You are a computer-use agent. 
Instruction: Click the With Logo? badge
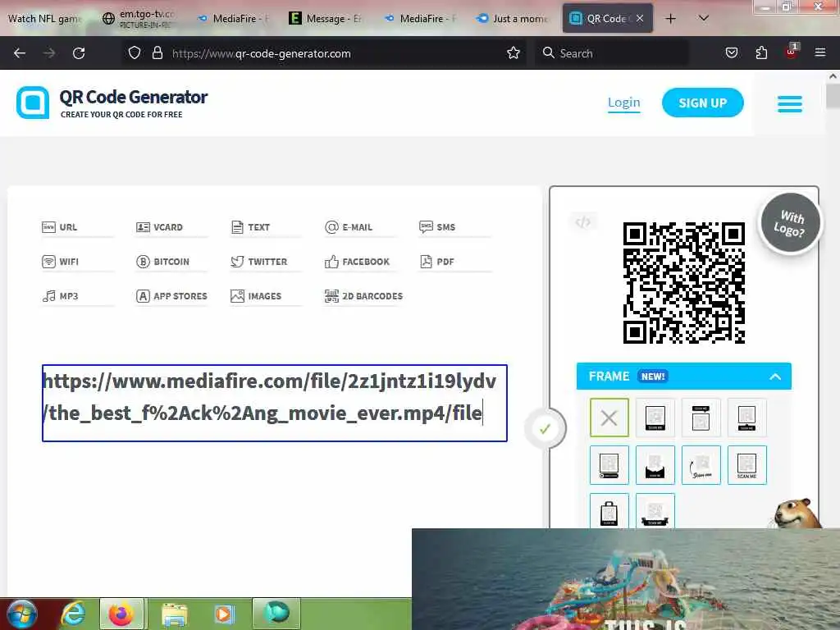(791, 223)
